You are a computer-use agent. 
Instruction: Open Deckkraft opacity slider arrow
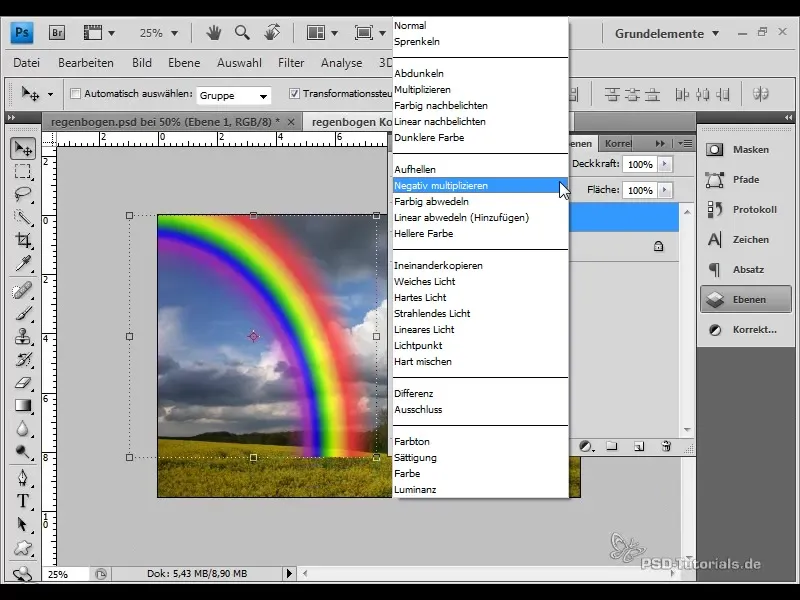coord(664,164)
